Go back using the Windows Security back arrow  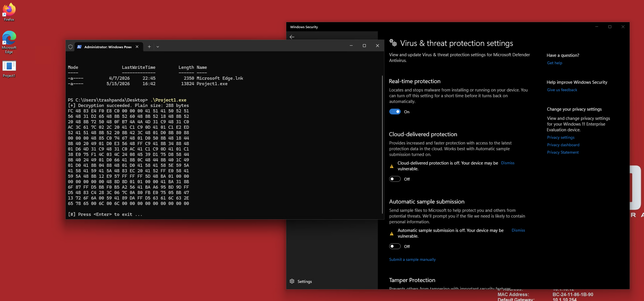click(292, 37)
